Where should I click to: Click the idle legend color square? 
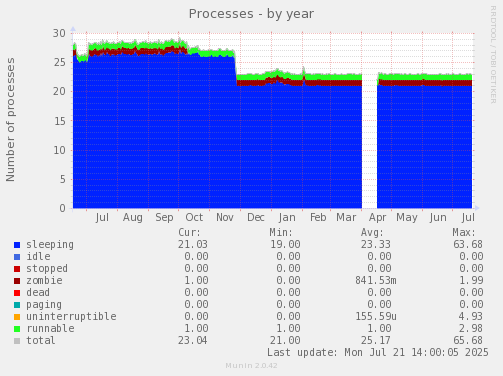pyautogui.click(x=17, y=257)
